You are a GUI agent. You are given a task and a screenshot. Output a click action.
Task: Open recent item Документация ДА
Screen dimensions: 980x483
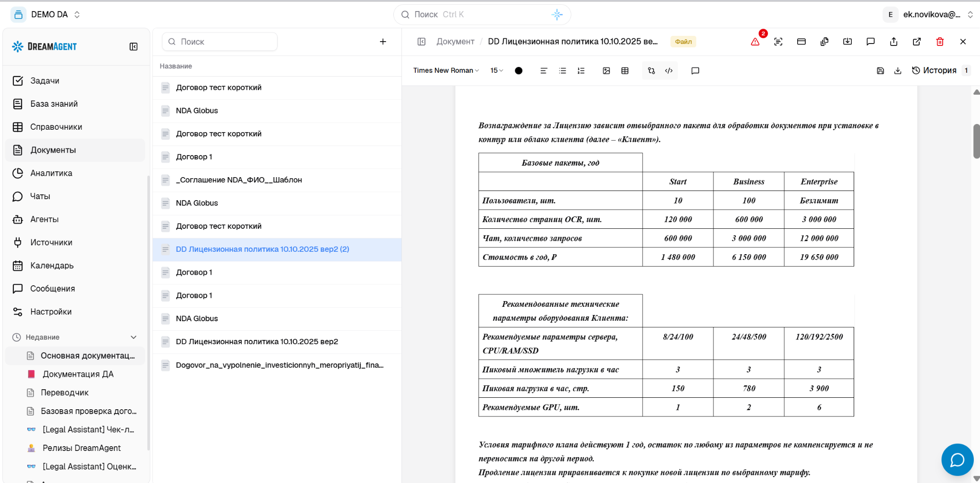75,374
